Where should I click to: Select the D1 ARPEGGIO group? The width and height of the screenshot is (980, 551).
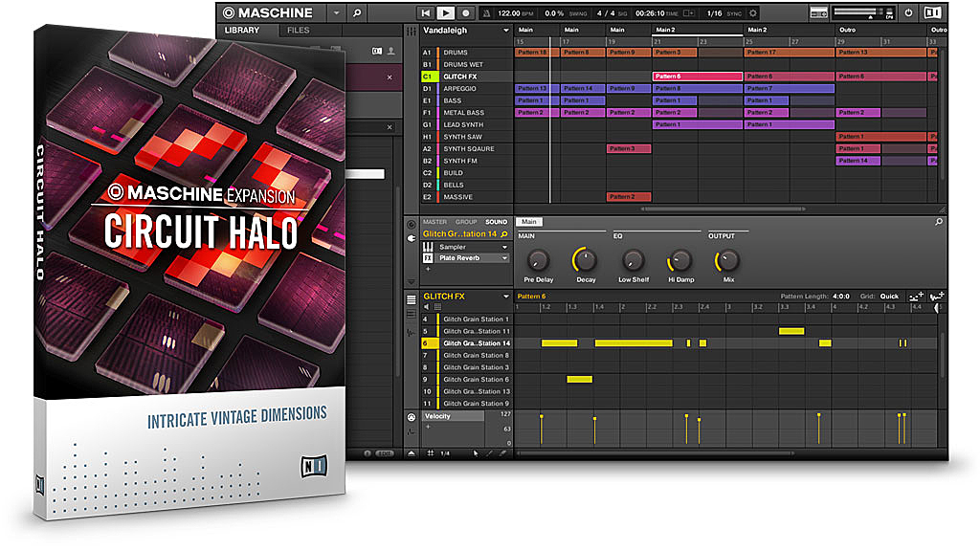[x=466, y=89]
